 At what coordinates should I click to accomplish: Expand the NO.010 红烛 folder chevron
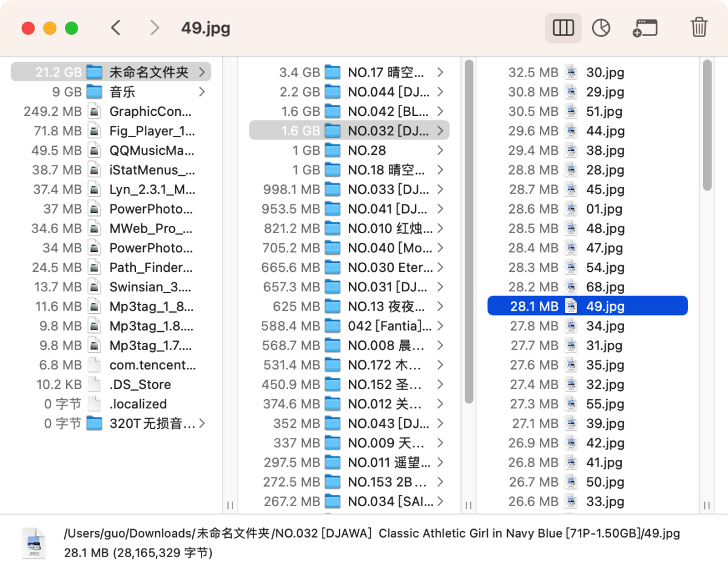coord(440,228)
